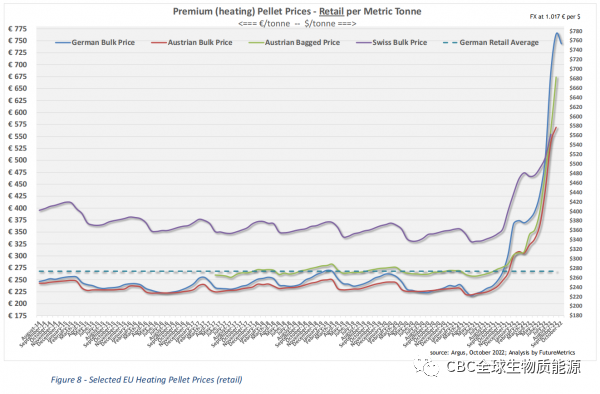This screenshot has width=600, height=394.
Task: Click the Figure 8 caption text
Action: click(147, 379)
